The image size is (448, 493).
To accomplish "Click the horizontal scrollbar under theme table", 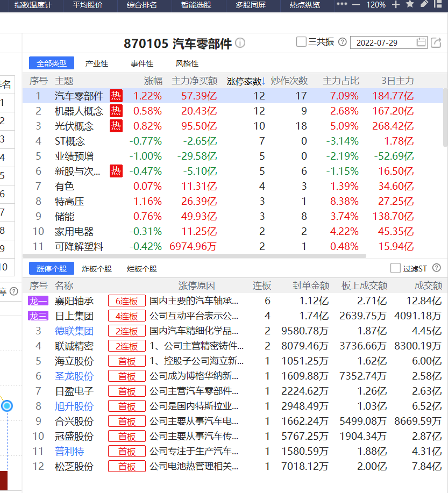I will (195, 256).
